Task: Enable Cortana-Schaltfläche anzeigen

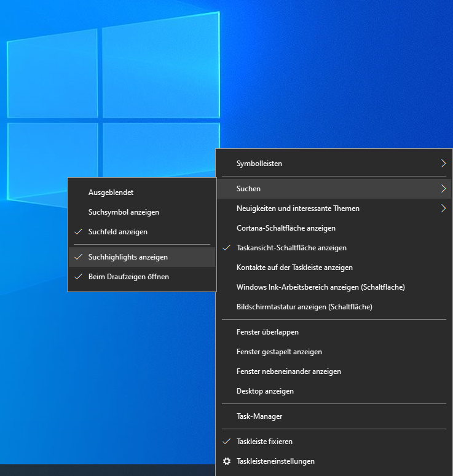Action: point(334,228)
